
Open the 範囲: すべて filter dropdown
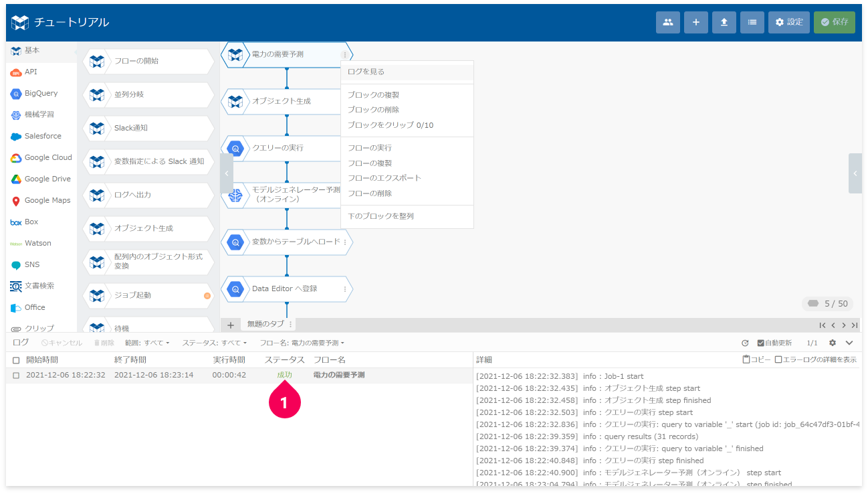pyautogui.click(x=147, y=343)
